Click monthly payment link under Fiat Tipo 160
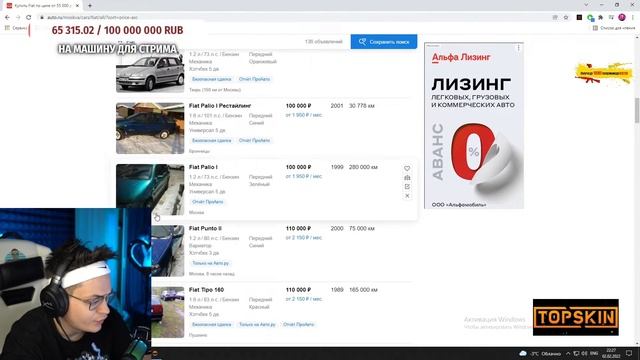This screenshot has width=640, height=360. (x=304, y=299)
